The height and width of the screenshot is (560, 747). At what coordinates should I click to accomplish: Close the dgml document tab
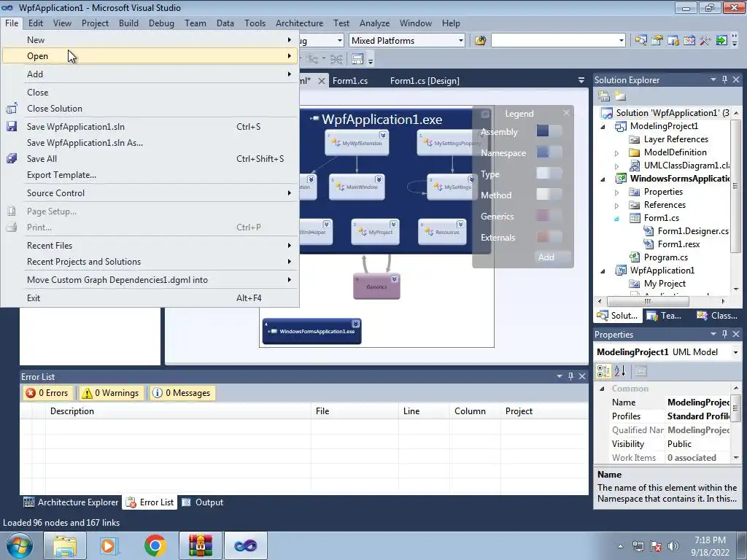pos(322,81)
